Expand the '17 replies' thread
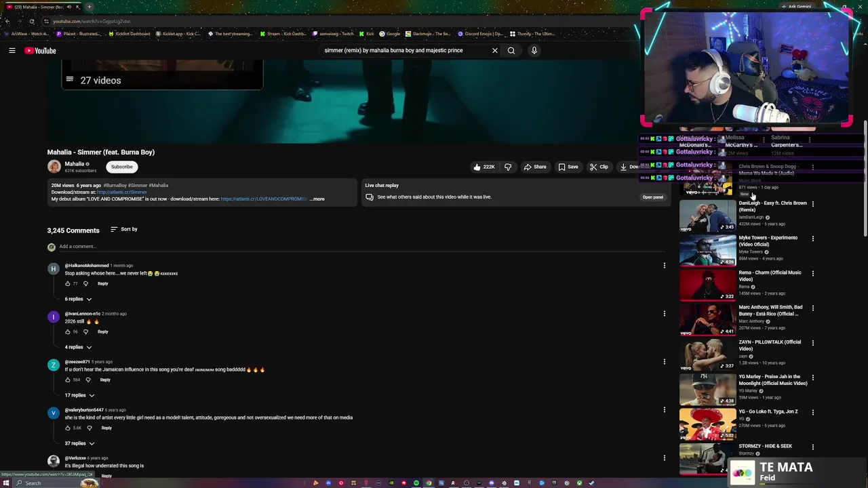Image resolution: width=868 pixels, height=488 pixels. click(79, 395)
